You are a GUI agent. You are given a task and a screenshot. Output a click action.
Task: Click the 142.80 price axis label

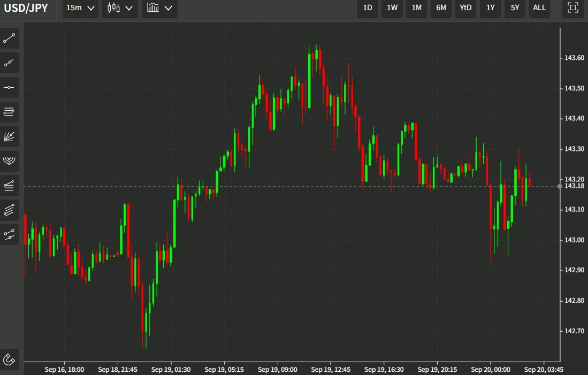[575, 301]
